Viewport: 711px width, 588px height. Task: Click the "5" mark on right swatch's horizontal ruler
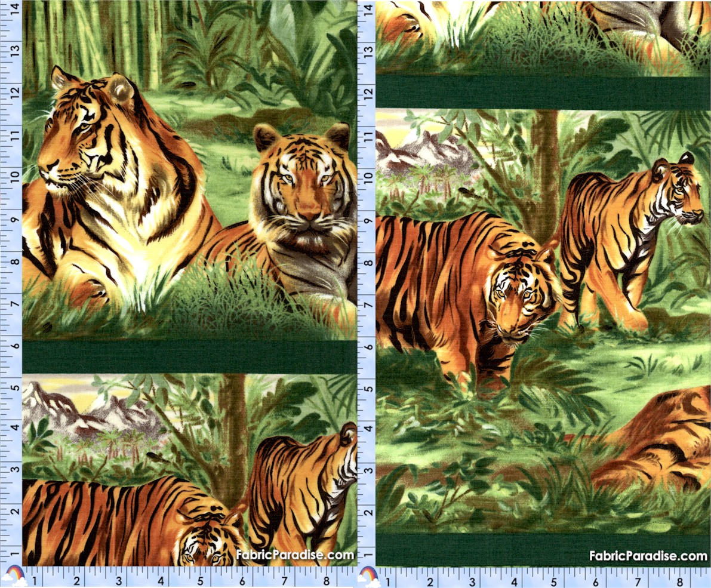tap(554, 581)
